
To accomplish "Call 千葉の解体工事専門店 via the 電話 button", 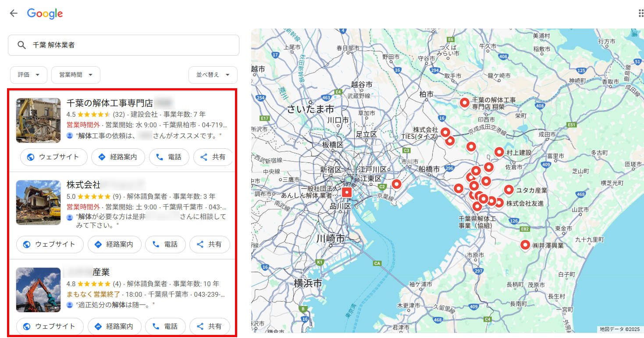I will (169, 157).
